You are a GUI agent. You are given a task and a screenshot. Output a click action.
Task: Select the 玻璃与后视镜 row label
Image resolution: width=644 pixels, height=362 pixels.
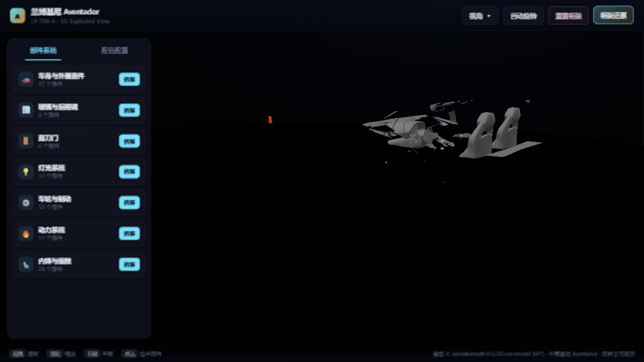[58, 107]
